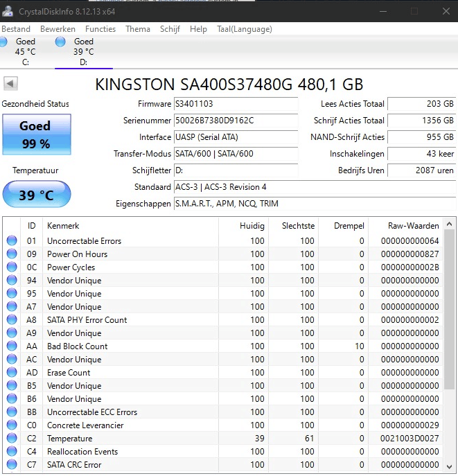This screenshot has height=476, width=458.
Task: Click status icon of Erase Count row
Action: point(12,372)
